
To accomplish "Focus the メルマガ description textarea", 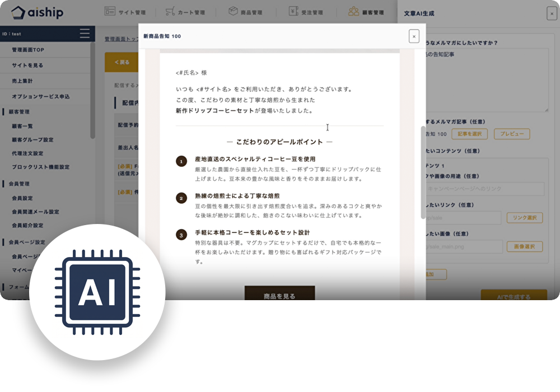I will [487, 80].
